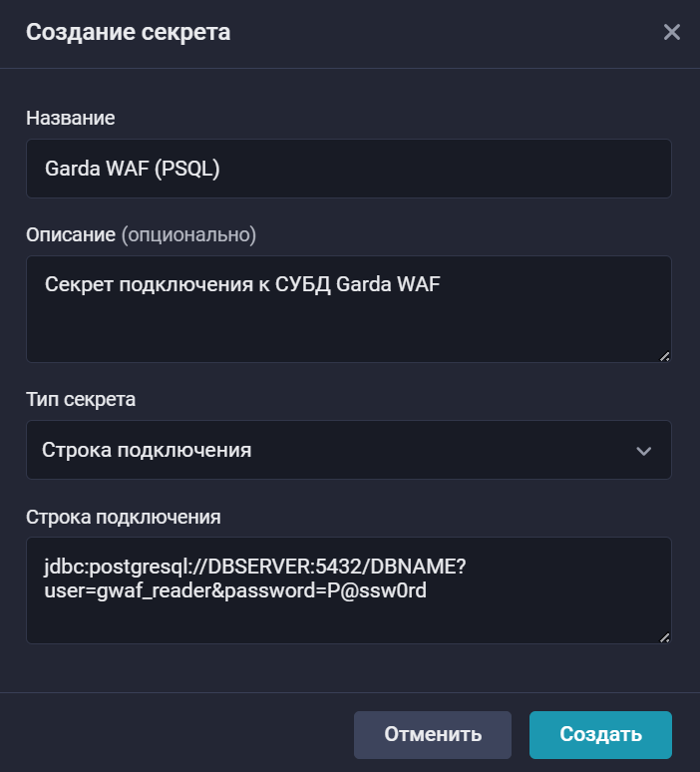Grab the resize handle of description textarea
The width and height of the screenshot is (700, 772).
point(664,355)
